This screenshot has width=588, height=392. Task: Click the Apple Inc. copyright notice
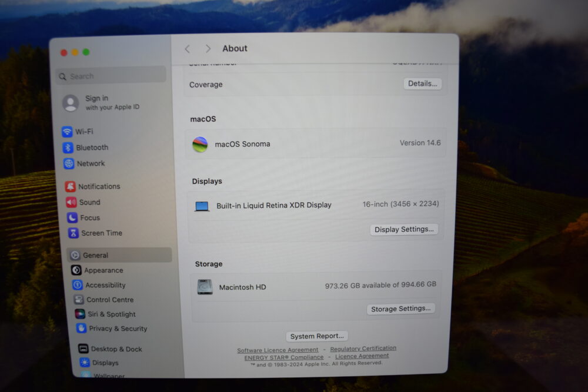coord(316,364)
